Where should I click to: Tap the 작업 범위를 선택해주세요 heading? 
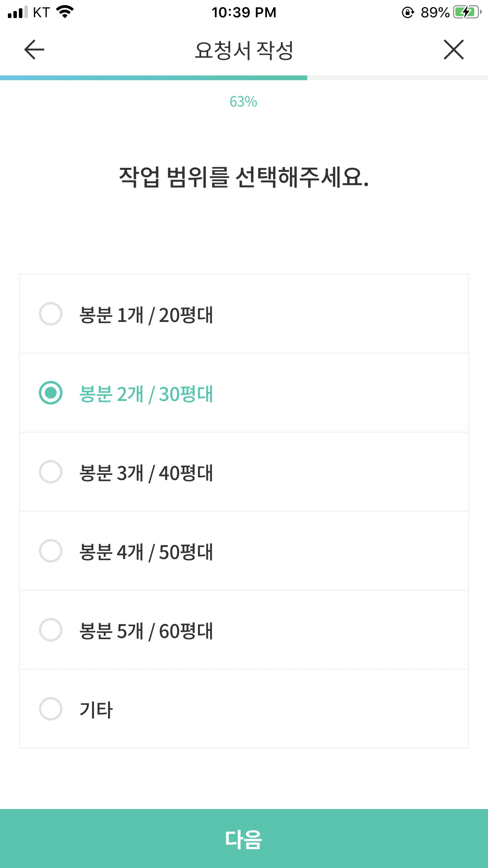point(244,177)
